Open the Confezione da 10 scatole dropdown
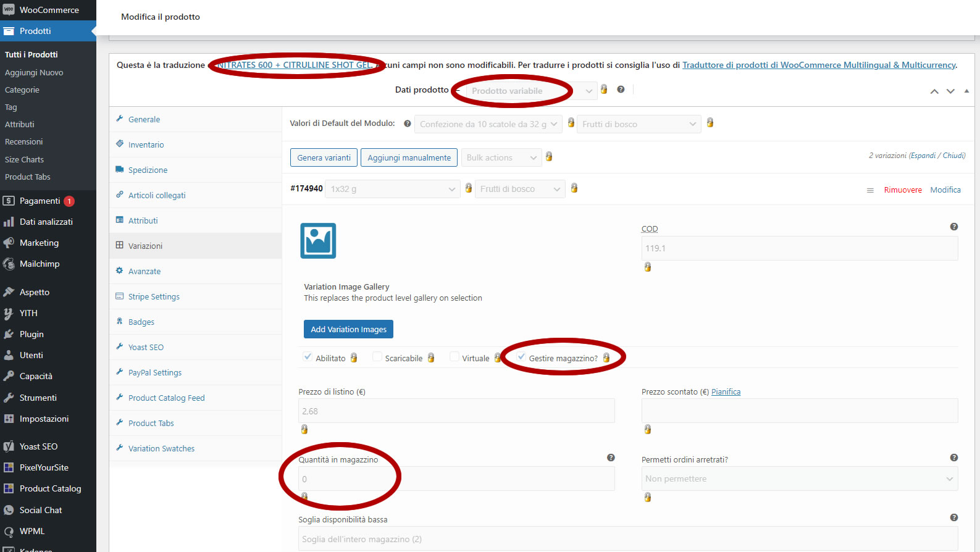The width and height of the screenshot is (980, 552). (488, 124)
